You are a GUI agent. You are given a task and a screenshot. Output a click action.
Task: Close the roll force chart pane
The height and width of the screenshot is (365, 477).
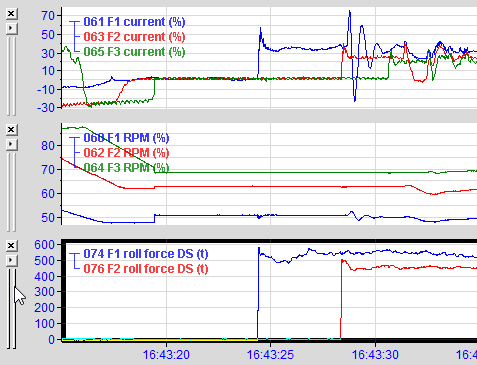pyautogui.click(x=11, y=246)
